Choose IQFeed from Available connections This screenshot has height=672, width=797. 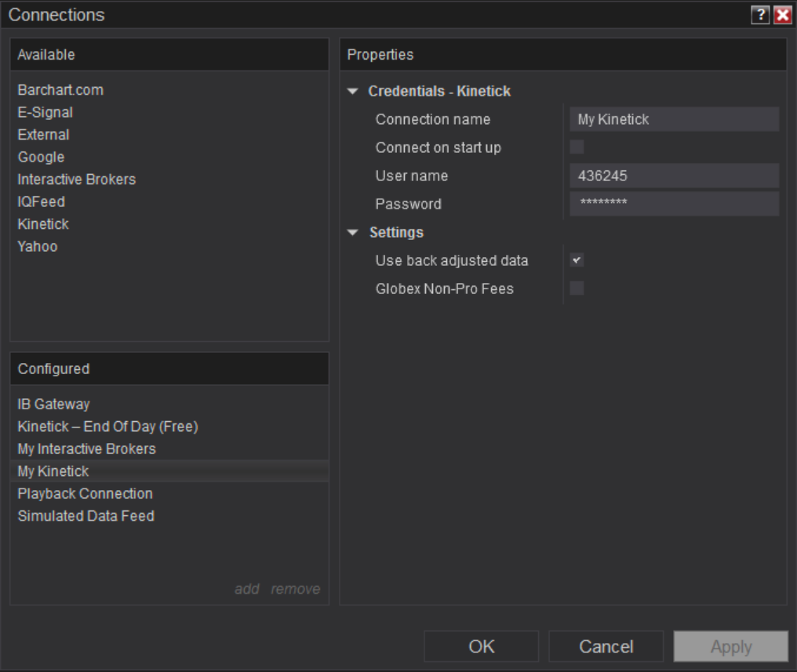point(42,202)
